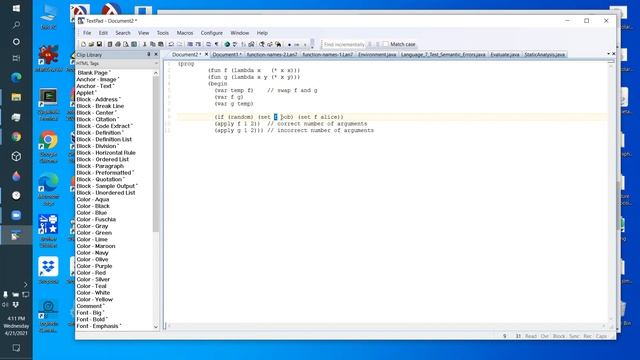The image size is (640, 360).
Task: Switch to the Evaluate.java tab
Action: 505,55
